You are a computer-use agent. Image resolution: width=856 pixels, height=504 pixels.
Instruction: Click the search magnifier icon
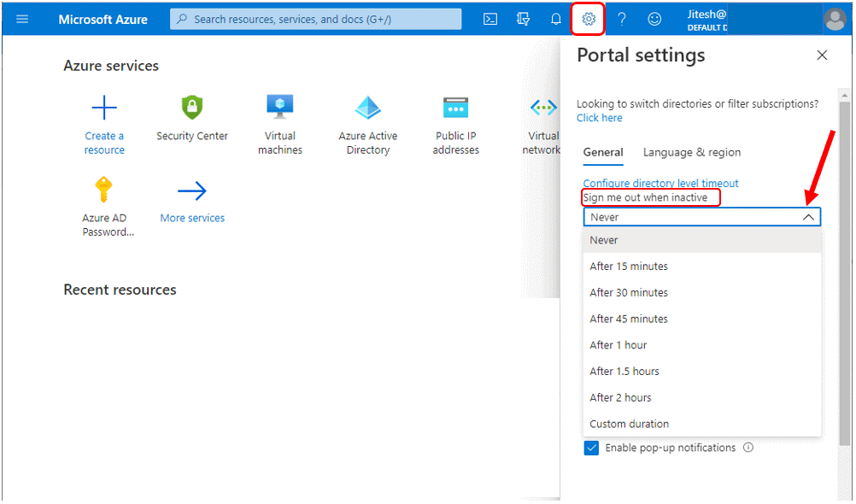tap(182, 19)
